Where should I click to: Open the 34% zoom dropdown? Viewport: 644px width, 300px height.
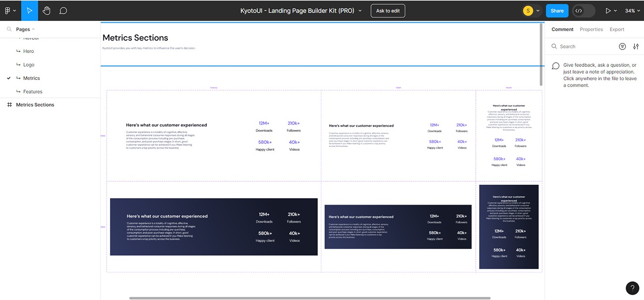pos(630,10)
